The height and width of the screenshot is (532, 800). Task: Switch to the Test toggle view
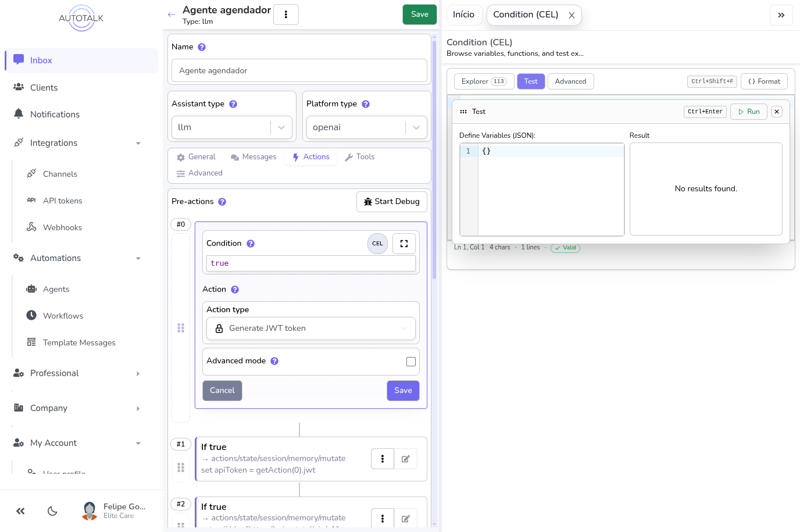point(530,81)
